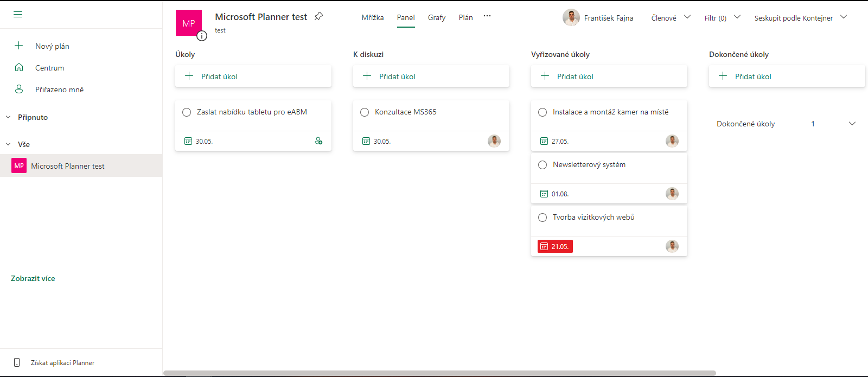This screenshot has width=868, height=377.
Task: Open Seskupit podle Kontejner dropdown
Action: [801, 18]
